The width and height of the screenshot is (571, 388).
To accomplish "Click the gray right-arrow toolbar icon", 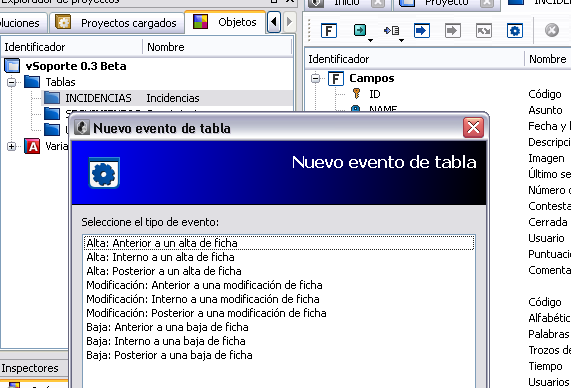I will pyautogui.click(x=453, y=31).
